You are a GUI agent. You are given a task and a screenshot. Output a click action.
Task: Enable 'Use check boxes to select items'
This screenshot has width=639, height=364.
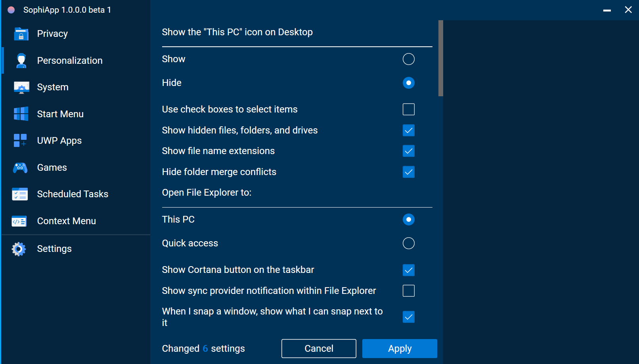(x=408, y=109)
